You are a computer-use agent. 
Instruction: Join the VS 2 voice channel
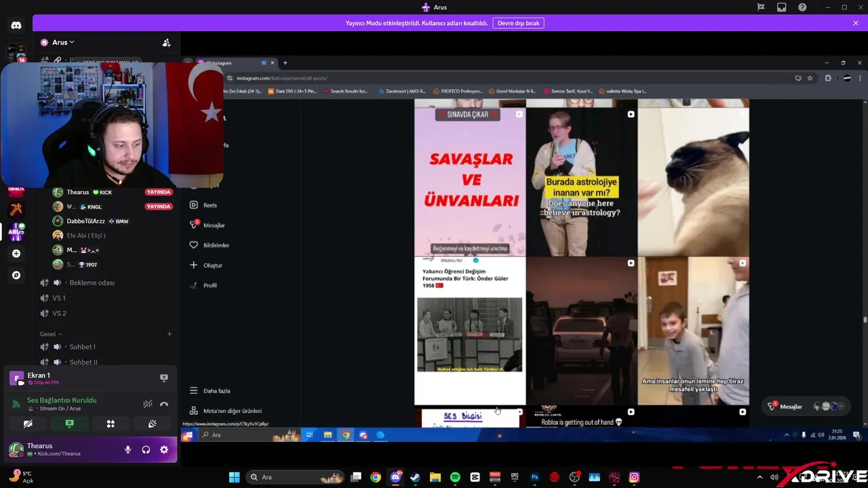[x=59, y=313]
